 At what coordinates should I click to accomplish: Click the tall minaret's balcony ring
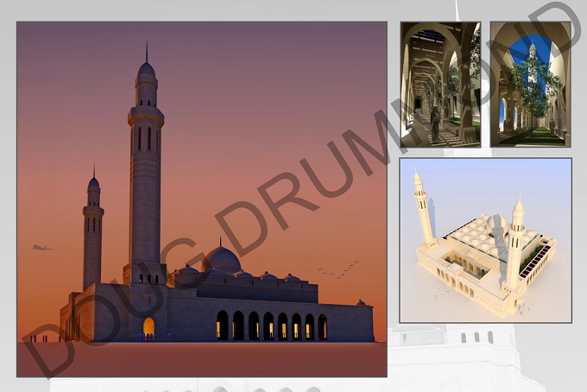(x=146, y=116)
